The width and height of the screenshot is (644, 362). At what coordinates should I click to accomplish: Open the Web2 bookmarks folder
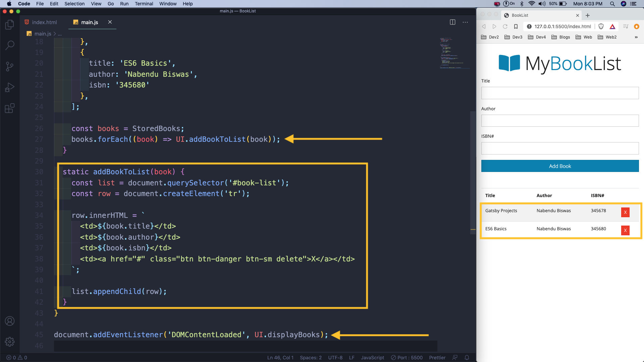[607, 37]
